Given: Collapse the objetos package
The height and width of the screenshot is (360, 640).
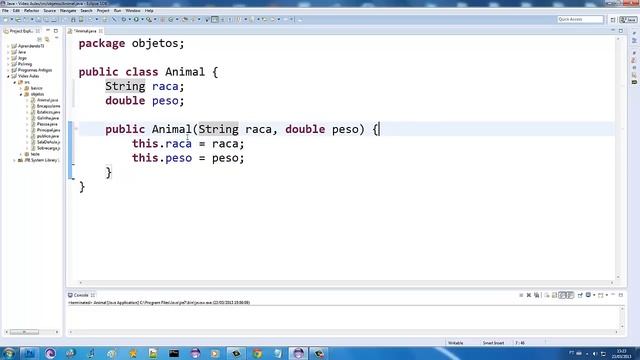Looking at the screenshot, I should 21,94.
